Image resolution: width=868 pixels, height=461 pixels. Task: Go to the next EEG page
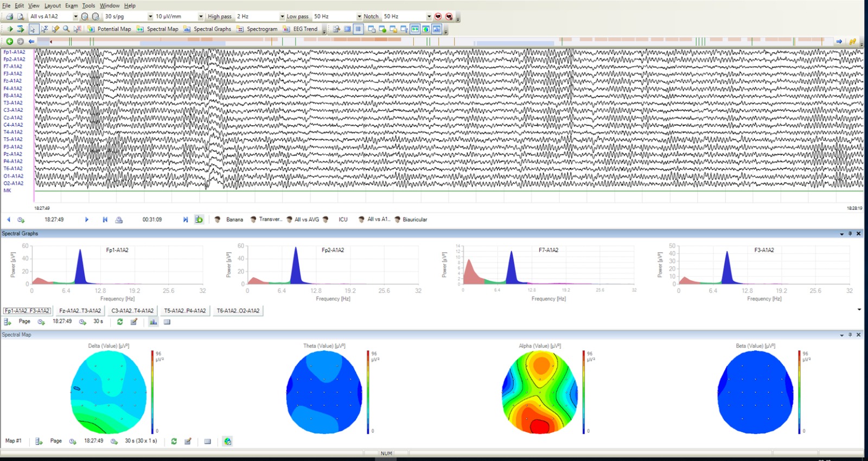[86, 220]
